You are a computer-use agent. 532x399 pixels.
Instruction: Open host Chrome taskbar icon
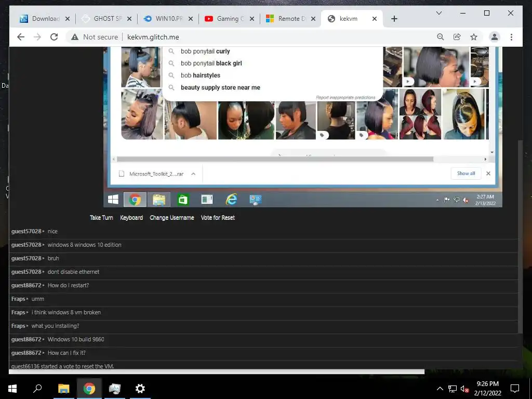point(89,388)
